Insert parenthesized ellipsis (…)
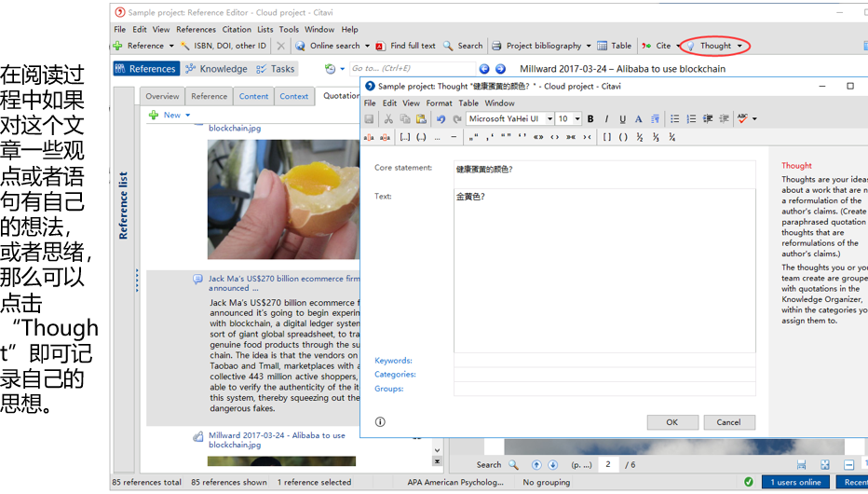 pyautogui.click(x=421, y=137)
